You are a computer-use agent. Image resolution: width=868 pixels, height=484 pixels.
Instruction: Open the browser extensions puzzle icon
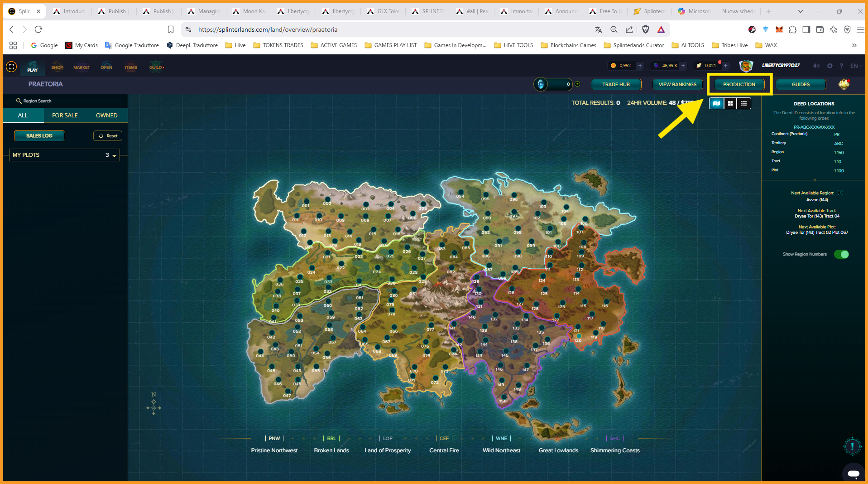(x=792, y=29)
